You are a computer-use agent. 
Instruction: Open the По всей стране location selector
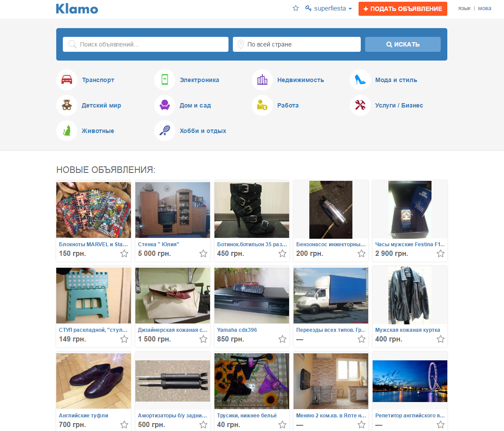click(297, 44)
